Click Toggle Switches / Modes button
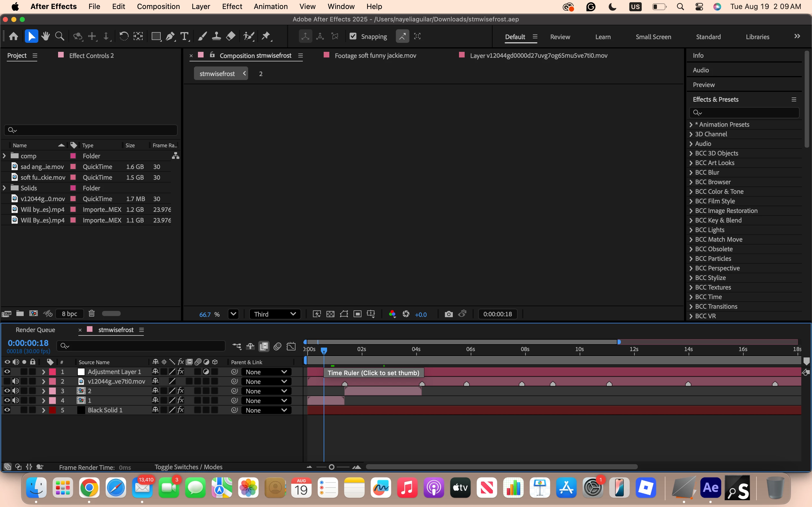Viewport: 812px width, 507px height. pos(188,467)
